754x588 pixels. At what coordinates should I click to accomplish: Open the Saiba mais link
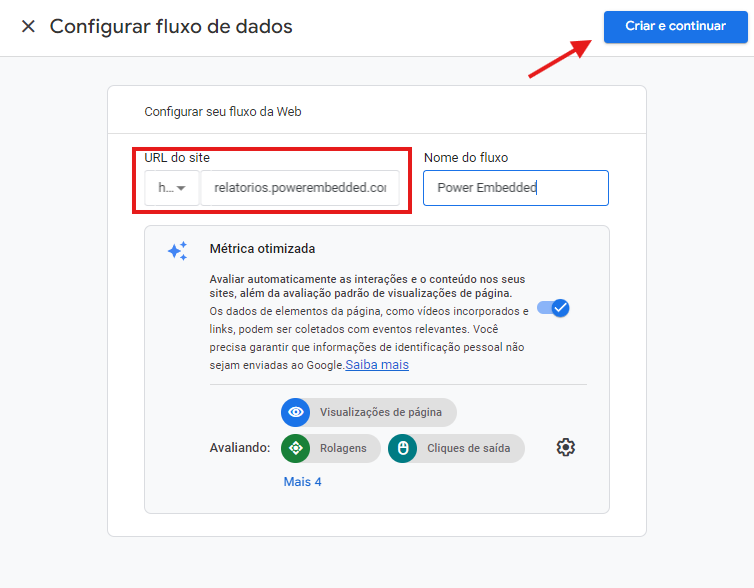pyautogui.click(x=377, y=365)
